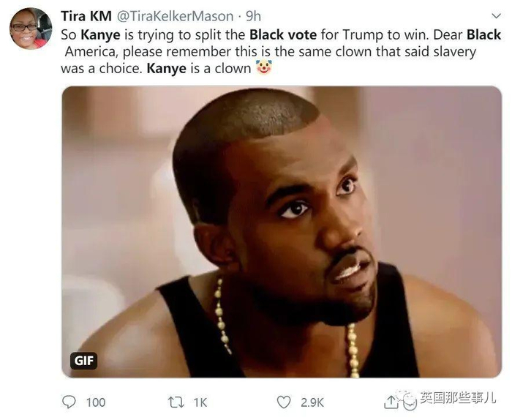
Task: Retweet using the retweet arrows icon
Action: [176, 402]
